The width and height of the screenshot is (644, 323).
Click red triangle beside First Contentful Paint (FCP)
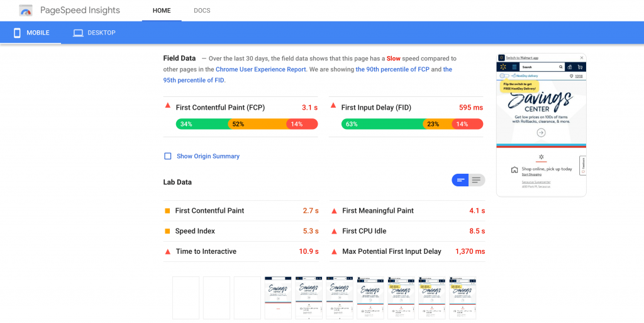click(x=167, y=107)
